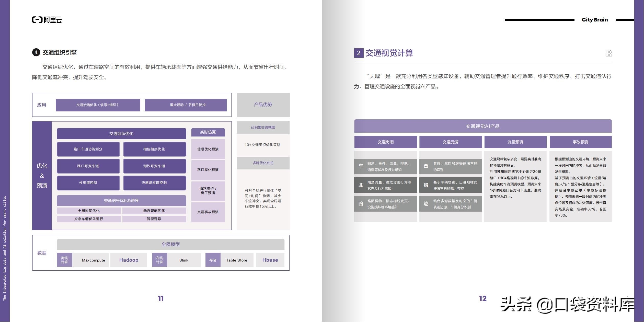Click the 路口车道功能划分 block
Screen dimensions: 644x322
click(x=88, y=149)
